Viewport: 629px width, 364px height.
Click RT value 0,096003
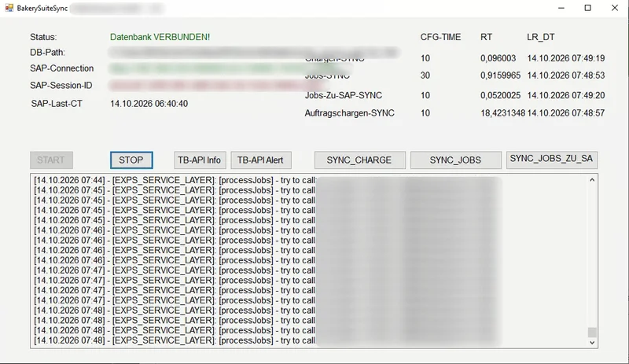tap(498, 58)
